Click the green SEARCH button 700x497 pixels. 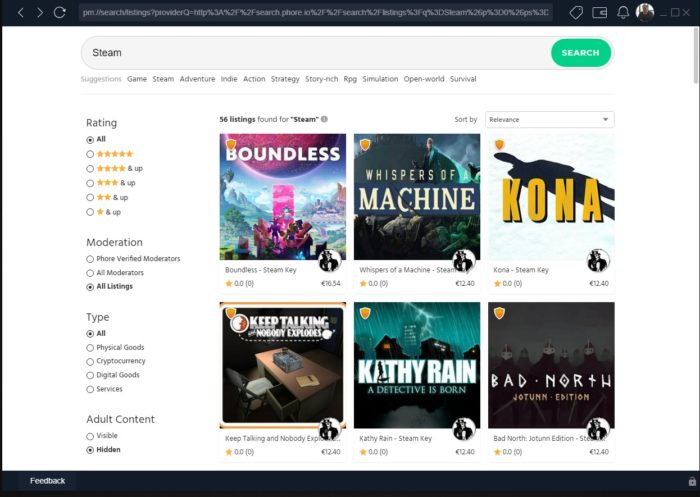[580, 53]
